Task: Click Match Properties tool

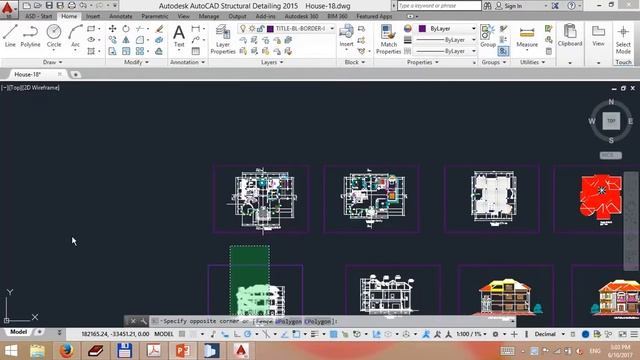Action: tap(388, 39)
